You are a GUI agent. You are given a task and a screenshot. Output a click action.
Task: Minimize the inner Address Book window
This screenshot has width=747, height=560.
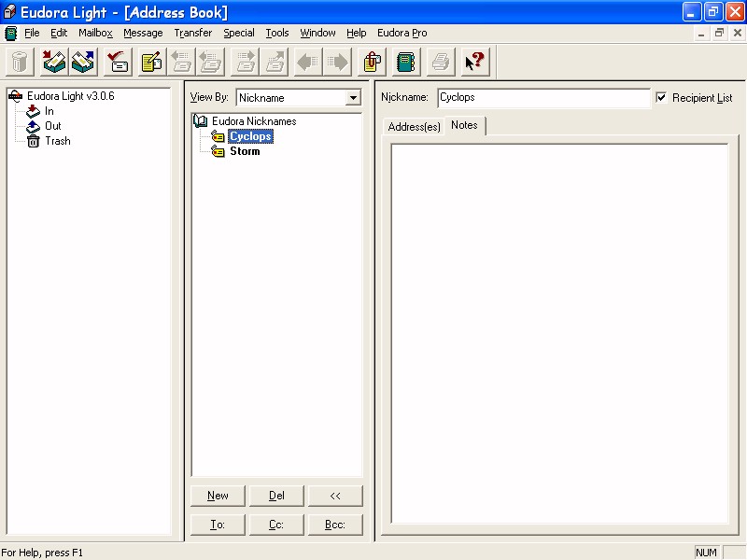[x=701, y=33]
